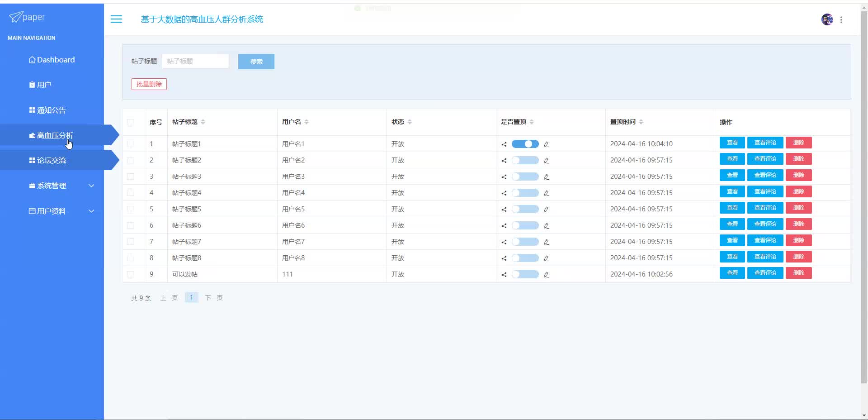Click share icon for 帖子标题5 row

[x=504, y=210]
